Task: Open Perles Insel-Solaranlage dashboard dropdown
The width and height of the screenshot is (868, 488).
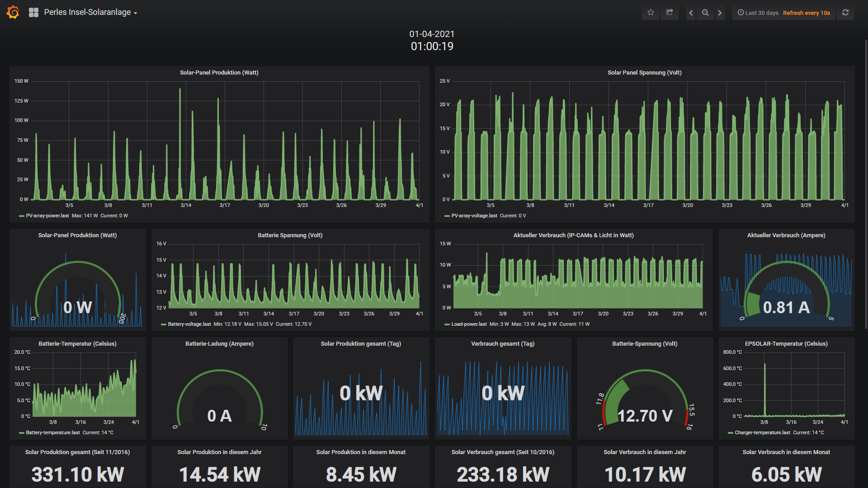Action: point(90,13)
